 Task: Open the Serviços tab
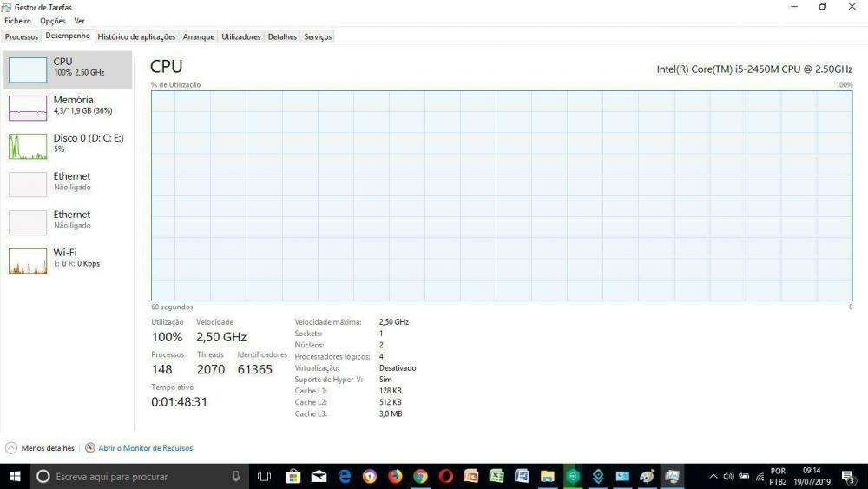[x=318, y=36]
